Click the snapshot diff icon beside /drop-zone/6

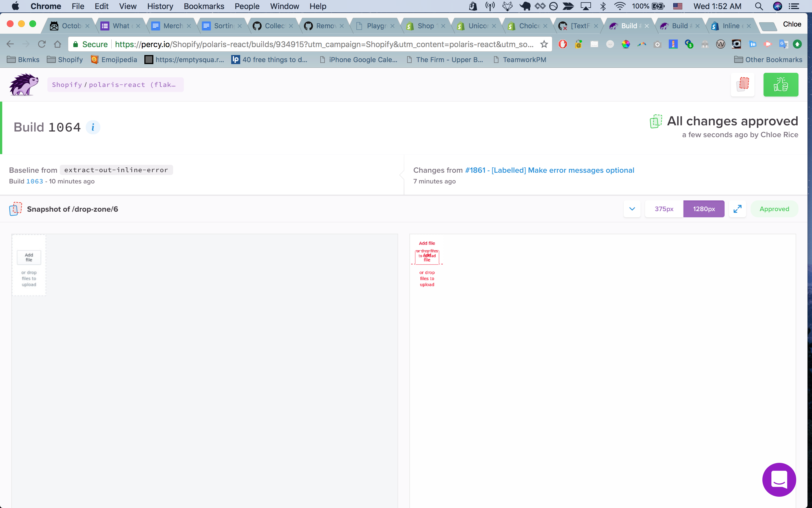click(16, 209)
